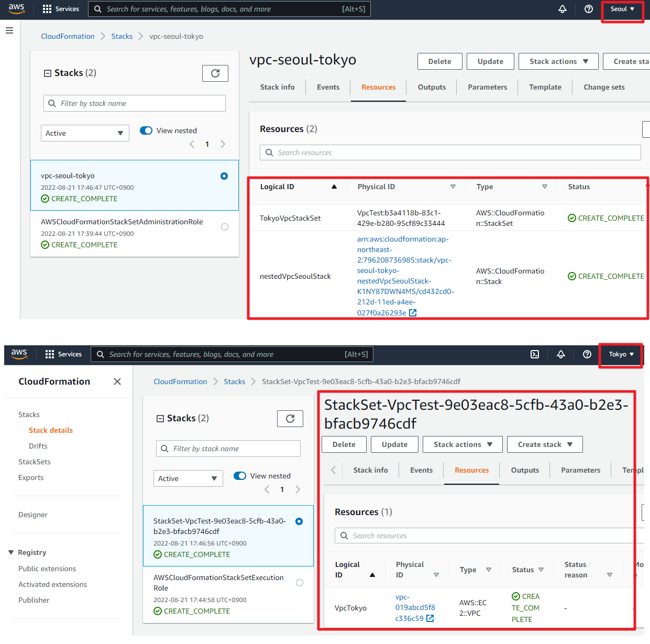Image resolution: width=650 pixels, height=644 pixels.
Task: Delete the vpc-seoul-tokyo stack
Action: pos(439,61)
